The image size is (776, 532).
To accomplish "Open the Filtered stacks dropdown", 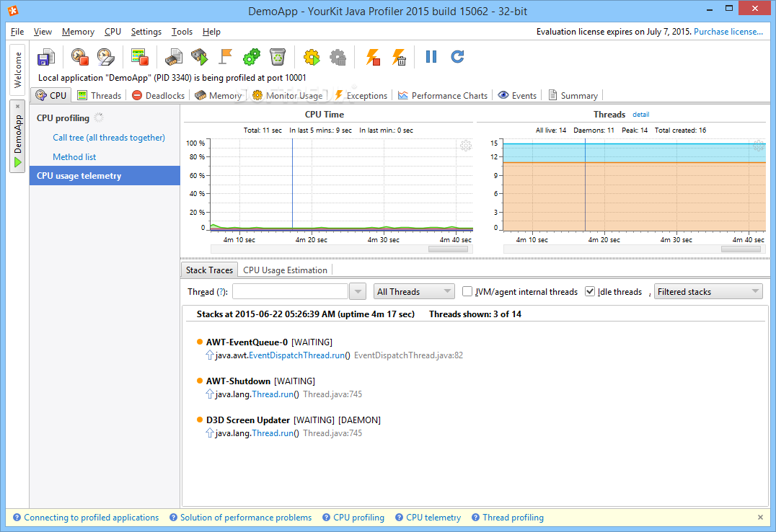I will click(x=708, y=291).
